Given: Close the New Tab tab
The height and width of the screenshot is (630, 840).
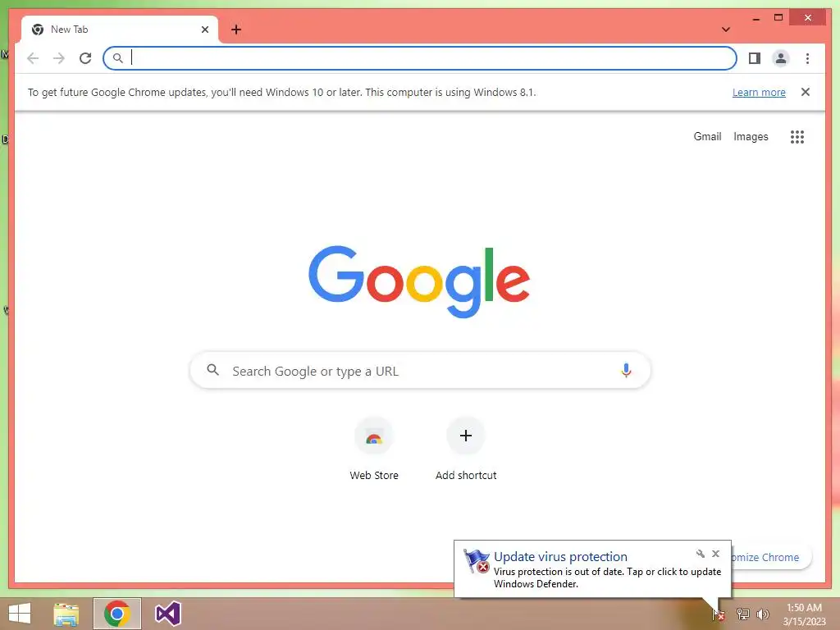Looking at the screenshot, I should pos(204,30).
